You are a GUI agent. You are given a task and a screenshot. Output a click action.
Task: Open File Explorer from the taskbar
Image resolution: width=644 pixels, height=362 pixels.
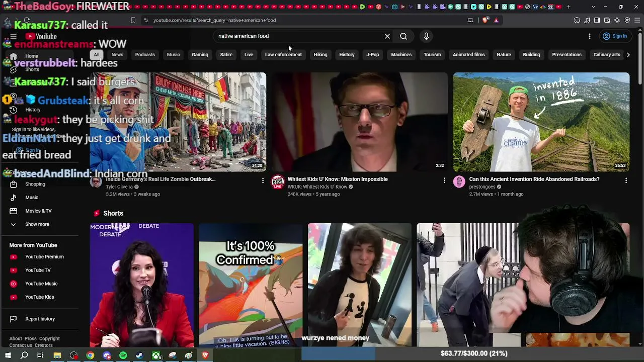pyautogui.click(x=57, y=355)
